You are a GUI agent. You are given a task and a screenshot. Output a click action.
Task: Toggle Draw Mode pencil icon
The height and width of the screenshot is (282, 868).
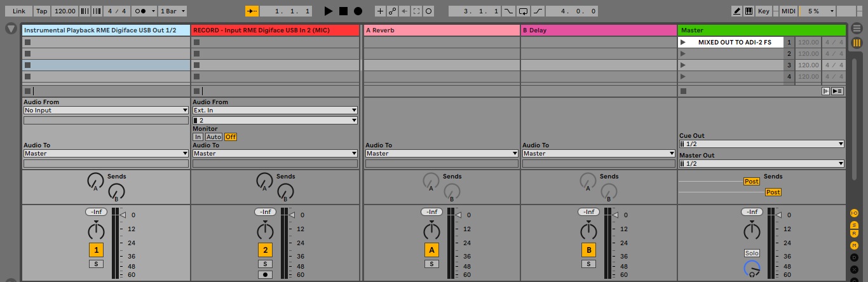(x=736, y=11)
